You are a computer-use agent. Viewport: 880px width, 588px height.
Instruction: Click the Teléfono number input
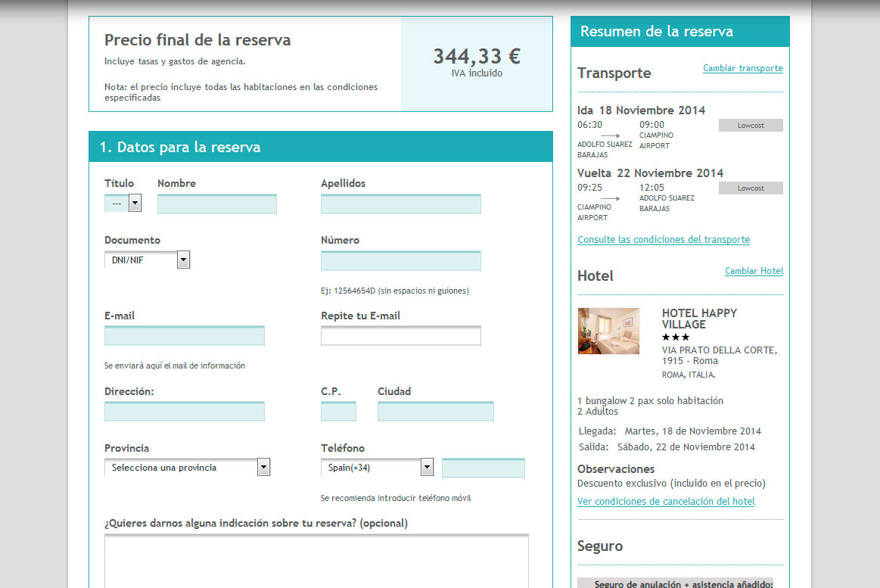click(483, 468)
